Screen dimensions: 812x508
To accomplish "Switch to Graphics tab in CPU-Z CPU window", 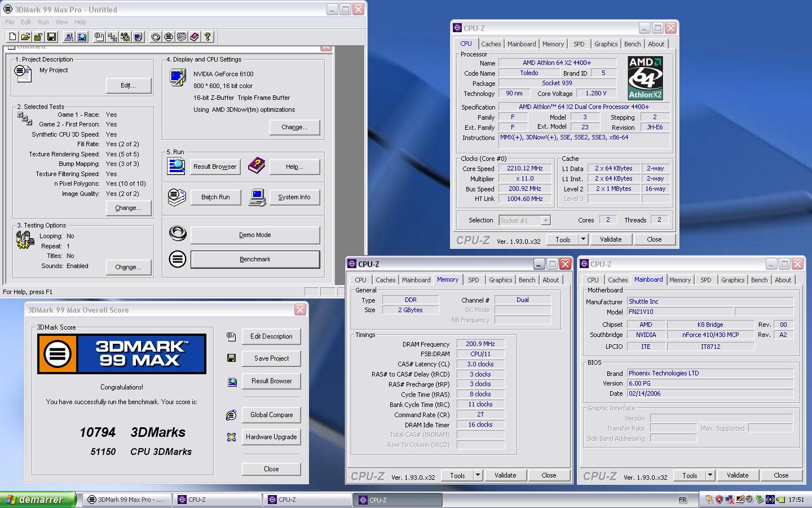I will (x=606, y=44).
